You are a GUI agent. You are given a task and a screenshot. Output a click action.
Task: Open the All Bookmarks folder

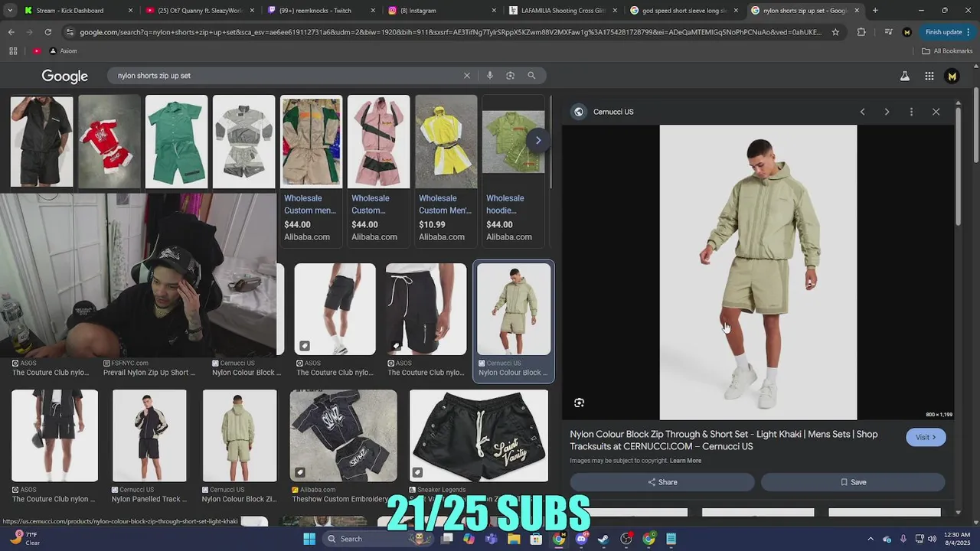(947, 51)
